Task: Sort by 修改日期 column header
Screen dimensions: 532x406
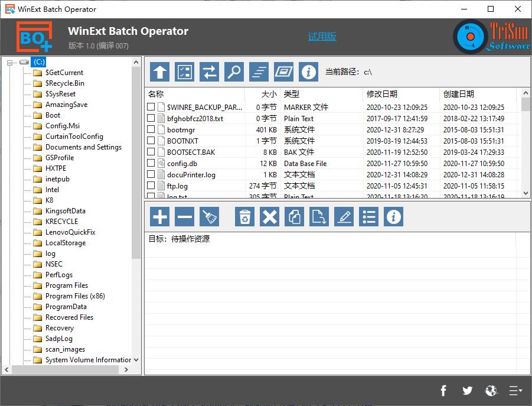Action: [402, 94]
